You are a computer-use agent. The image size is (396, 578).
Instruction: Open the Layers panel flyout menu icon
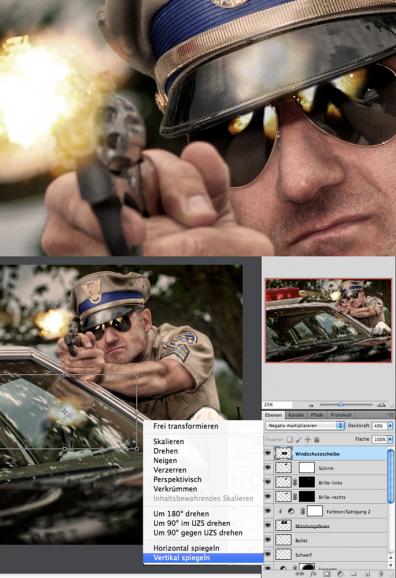point(391,415)
